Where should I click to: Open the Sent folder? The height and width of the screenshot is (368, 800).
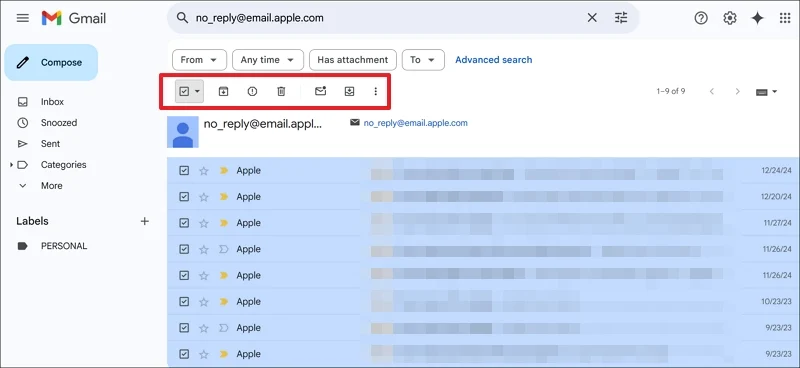tap(50, 144)
